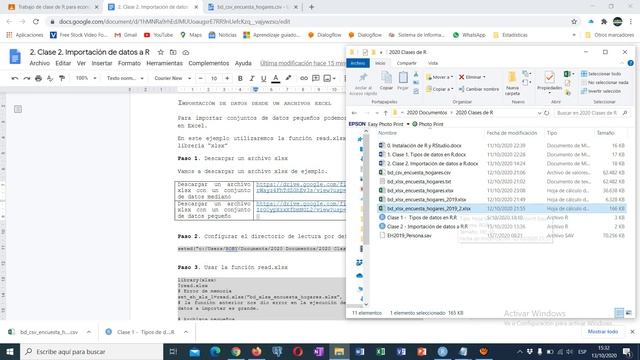Viewport: 640px width, 360px height.
Task: Click the Windows Start button
Action: [10, 351]
